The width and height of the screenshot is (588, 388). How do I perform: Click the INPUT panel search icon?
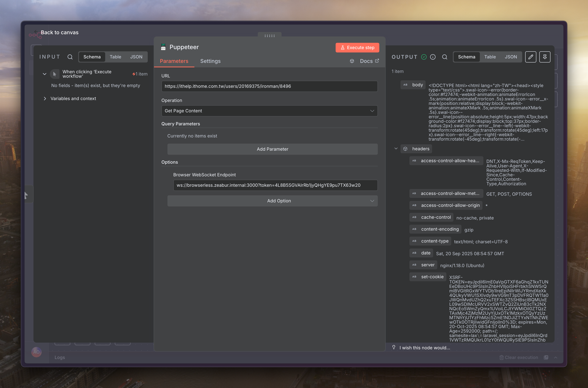click(70, 57)
